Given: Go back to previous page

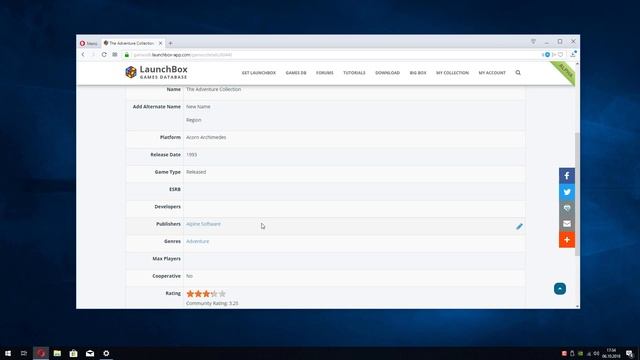Looking at the screenshot, I should click(83, 54).
